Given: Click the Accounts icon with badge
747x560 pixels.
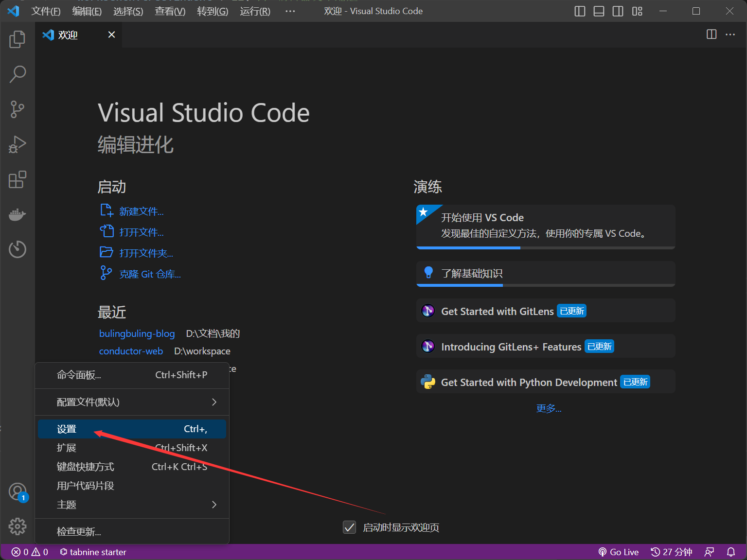Looking at the screenshot, I should (x=18, y=491).
